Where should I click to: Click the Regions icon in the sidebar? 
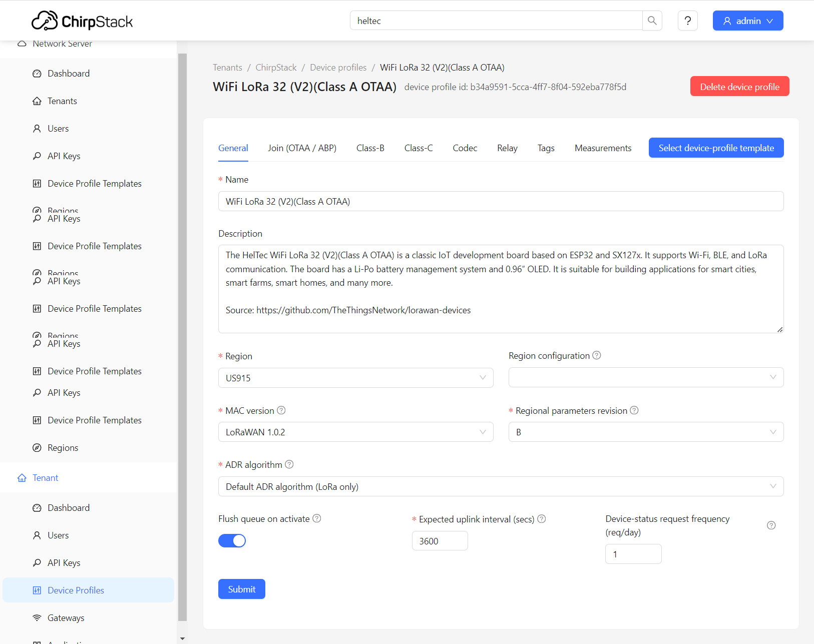click(37, 447)
